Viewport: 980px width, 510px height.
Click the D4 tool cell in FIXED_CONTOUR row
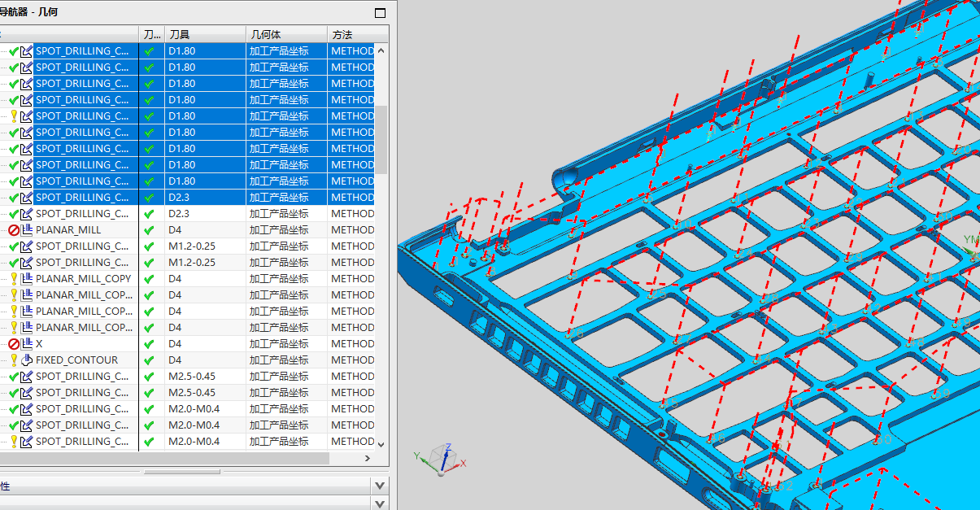coord(175,360)
